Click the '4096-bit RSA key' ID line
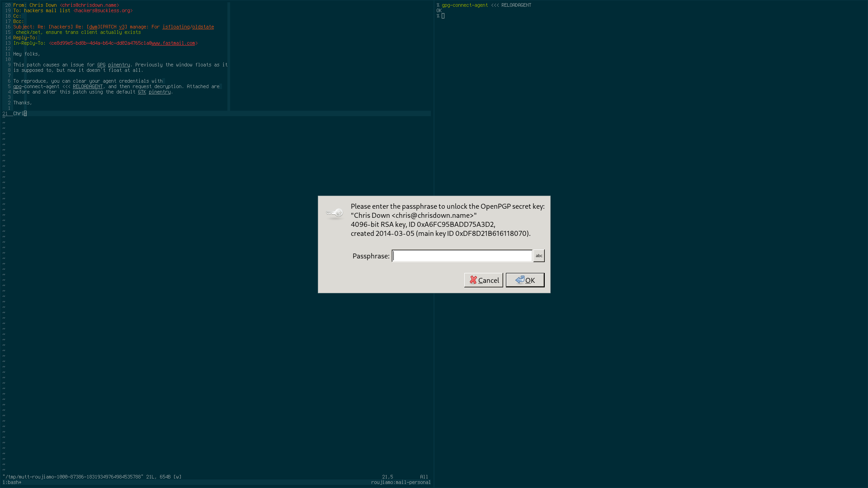 tap(423, 225)
